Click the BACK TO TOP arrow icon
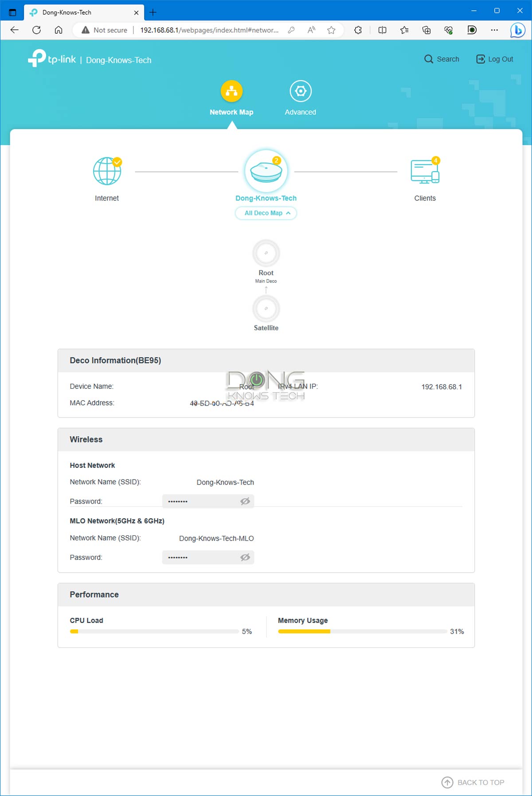The image size is (532, 796). [447, 782]
